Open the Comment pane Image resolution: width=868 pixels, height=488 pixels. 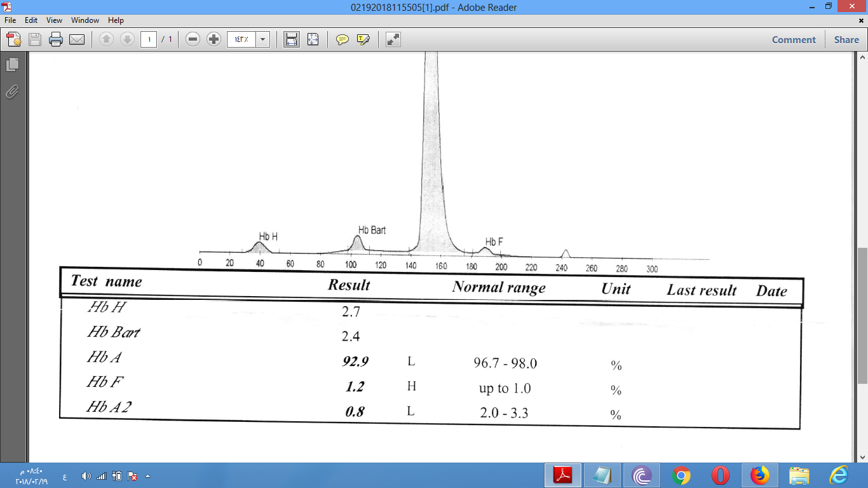pyautogui.click(x=794, y=39)
